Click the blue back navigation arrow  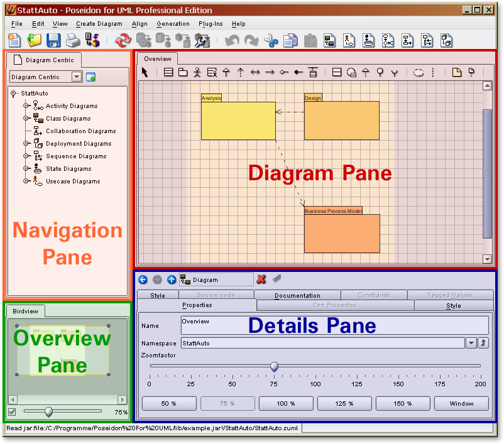[143, 279]
